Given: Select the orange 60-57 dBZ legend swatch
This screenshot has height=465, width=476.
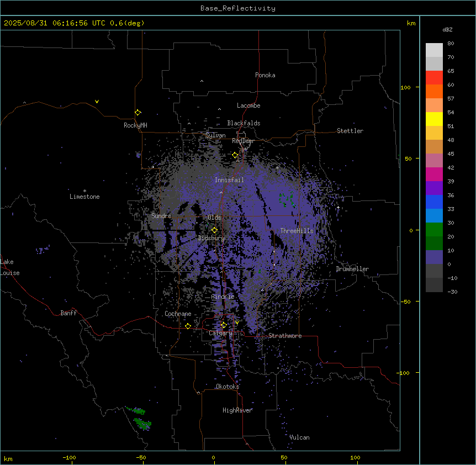Looking at the screenshot, I should tap(434, 91).
